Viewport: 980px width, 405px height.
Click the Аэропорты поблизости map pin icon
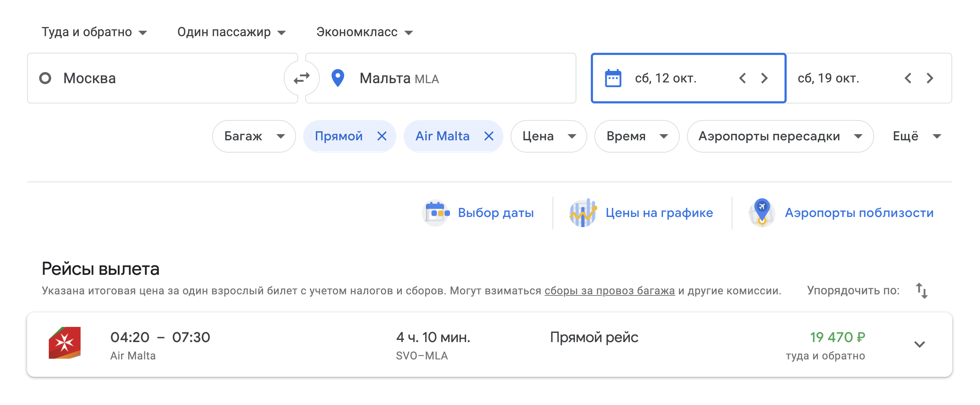[762, 213]
